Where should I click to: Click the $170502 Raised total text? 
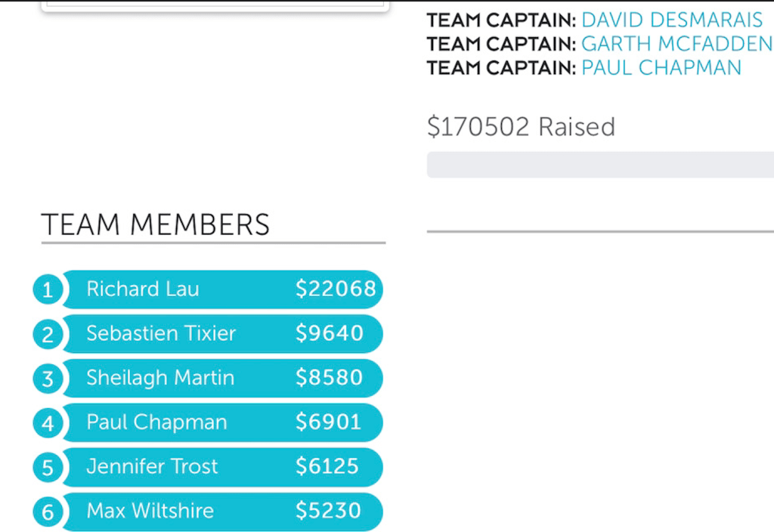(521, 127)
